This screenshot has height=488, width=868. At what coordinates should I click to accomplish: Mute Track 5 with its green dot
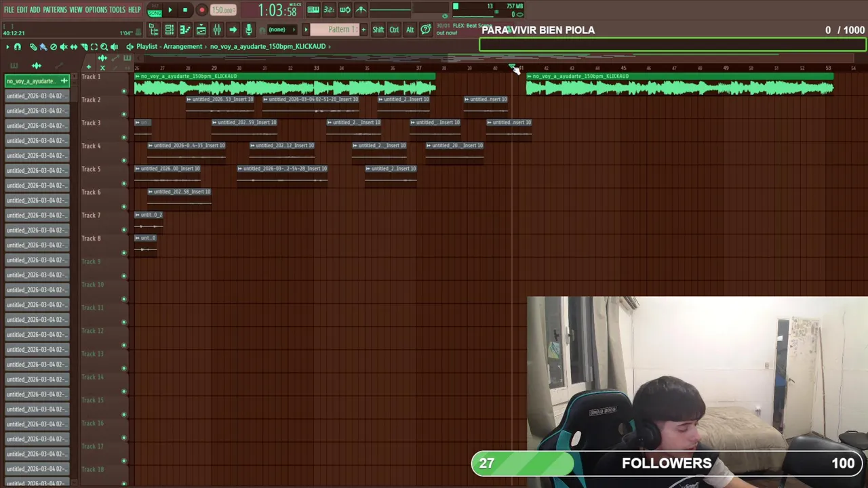click(124, 183)
